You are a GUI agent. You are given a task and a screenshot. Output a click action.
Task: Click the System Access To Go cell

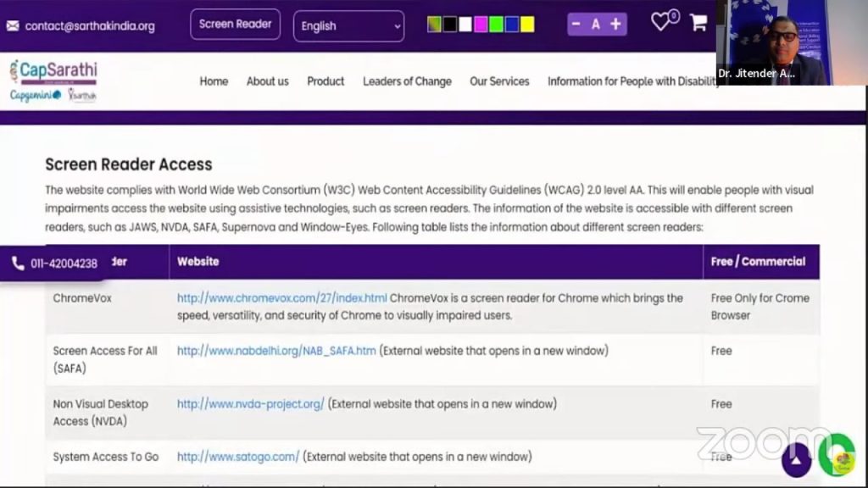tap(108, 457)
